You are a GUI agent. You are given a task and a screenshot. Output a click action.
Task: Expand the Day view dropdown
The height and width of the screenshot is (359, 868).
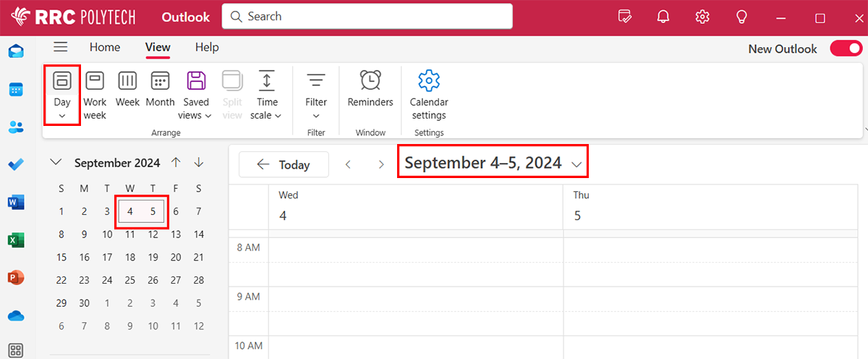click(62, 116)
